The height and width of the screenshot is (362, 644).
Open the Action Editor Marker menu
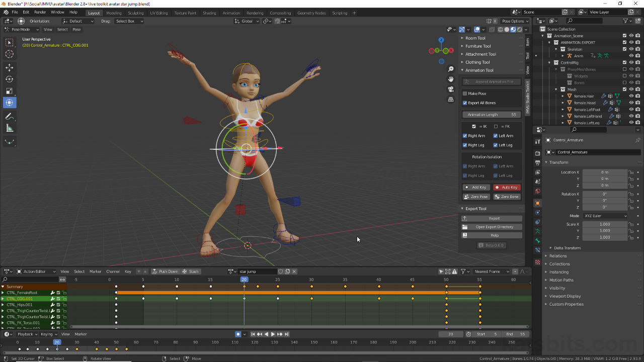click(x=96, y=271)
